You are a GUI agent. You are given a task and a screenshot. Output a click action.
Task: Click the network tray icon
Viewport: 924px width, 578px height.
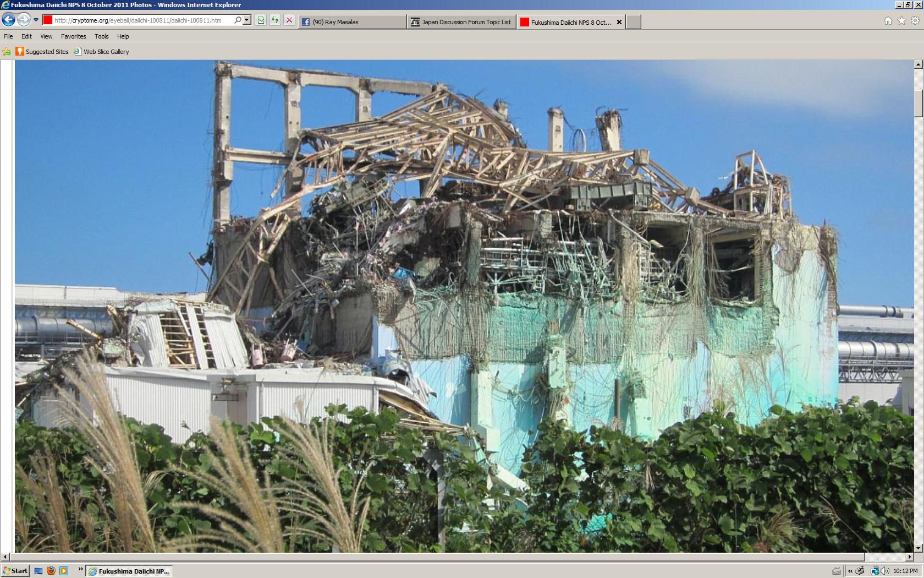click(x=875, y=571)
